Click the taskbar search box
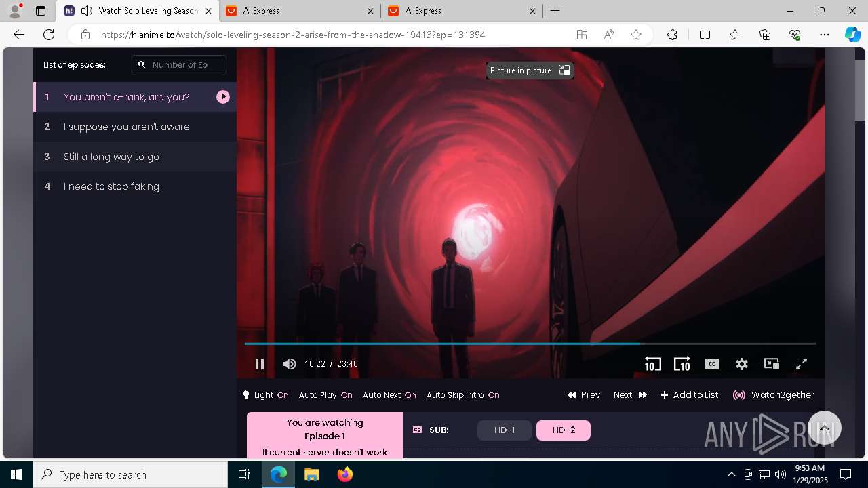Image resolution: width=868 pixels, height=488 pixels. pyautogui.click(x=130, y=474)
